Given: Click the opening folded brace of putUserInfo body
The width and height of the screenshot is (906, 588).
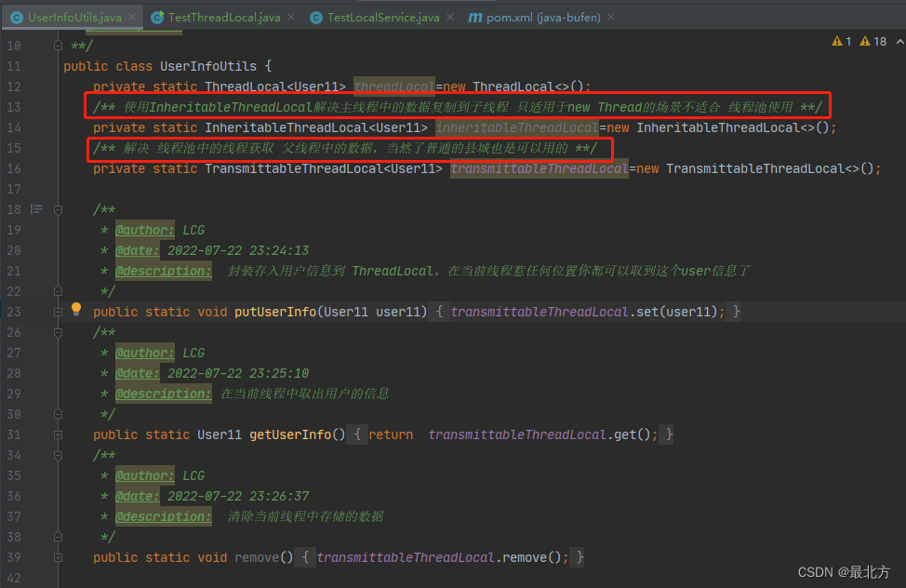Looking at the screenshot, I should (x=439, y=313).
